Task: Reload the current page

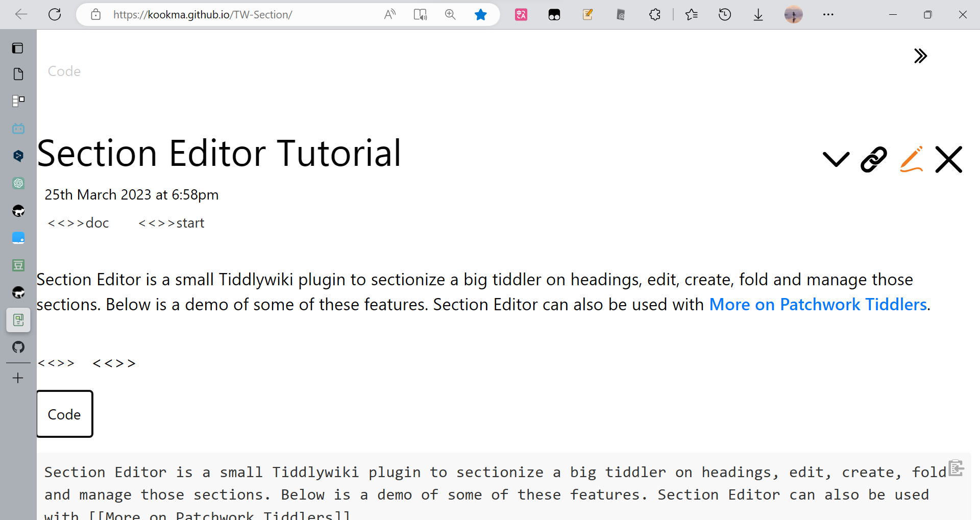Action: pyautogui.click(x=55, y=14)
